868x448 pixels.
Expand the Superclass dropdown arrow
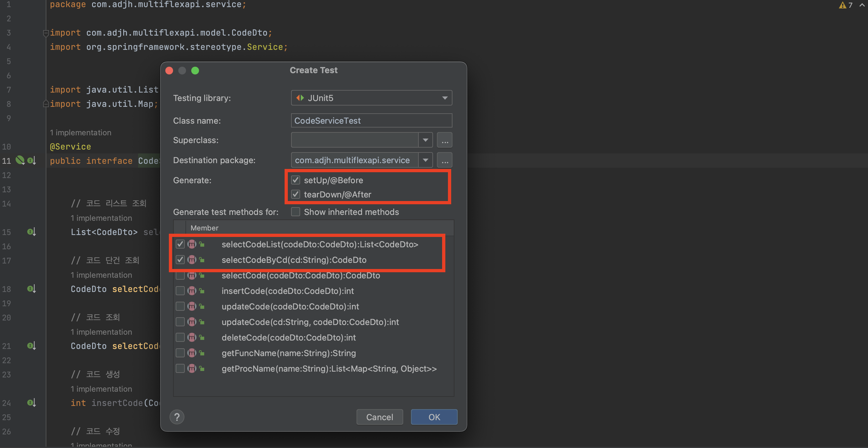(x=425, y=140)
